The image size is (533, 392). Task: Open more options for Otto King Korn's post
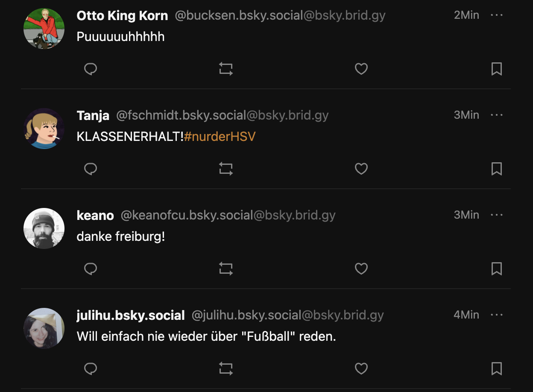click(x=497, y=15)
